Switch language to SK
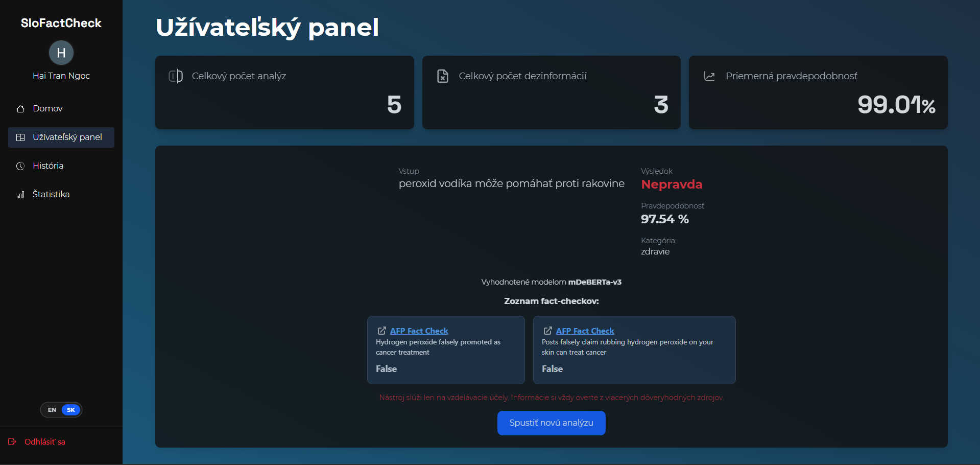Viewport: 980px width, 465px height. [71, 410]
